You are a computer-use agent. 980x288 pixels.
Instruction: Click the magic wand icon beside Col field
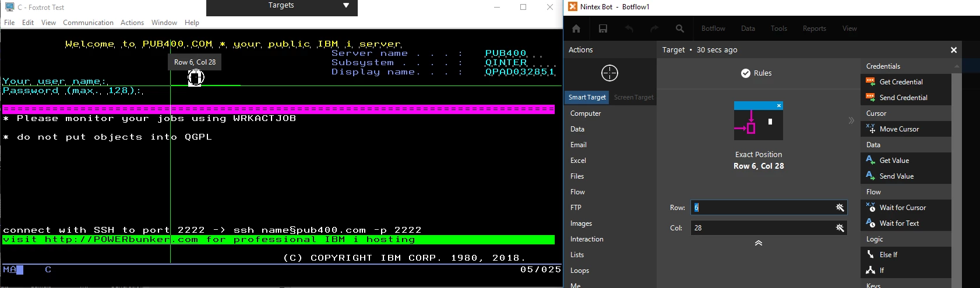point(840,228)
